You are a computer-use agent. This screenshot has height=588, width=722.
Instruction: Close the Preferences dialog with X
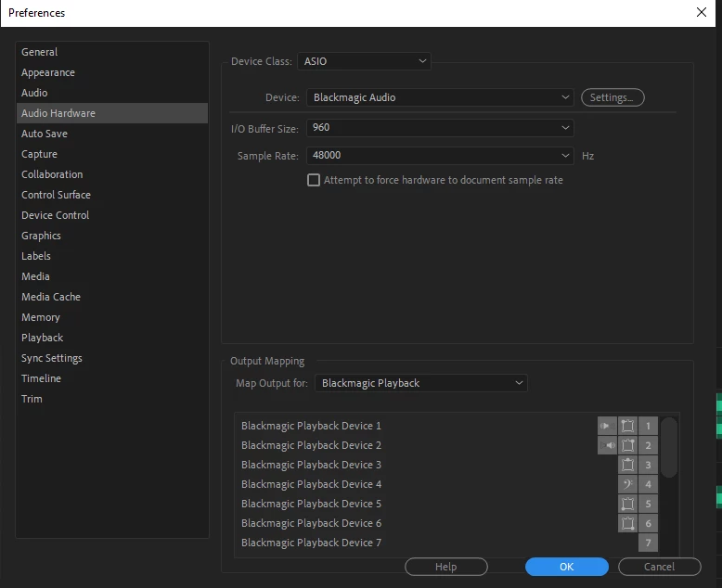702,12
